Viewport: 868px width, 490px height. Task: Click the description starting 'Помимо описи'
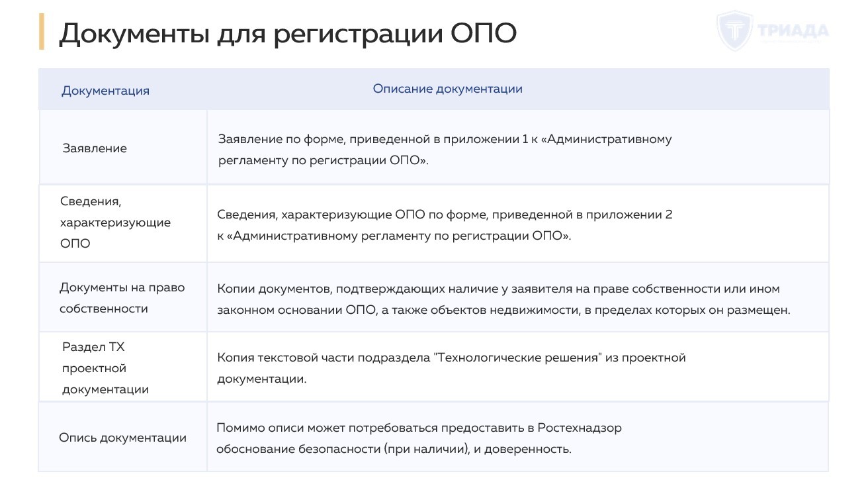(418, 438)
